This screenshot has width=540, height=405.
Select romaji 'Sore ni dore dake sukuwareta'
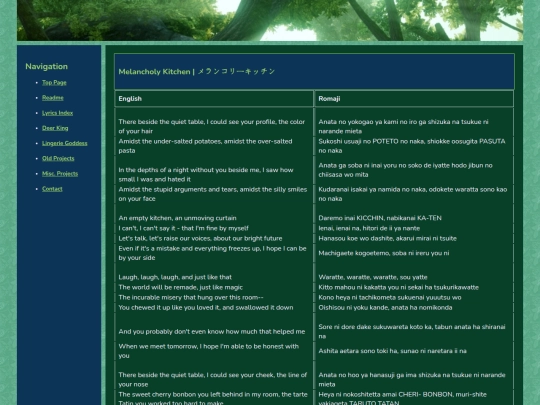[412, 332]
